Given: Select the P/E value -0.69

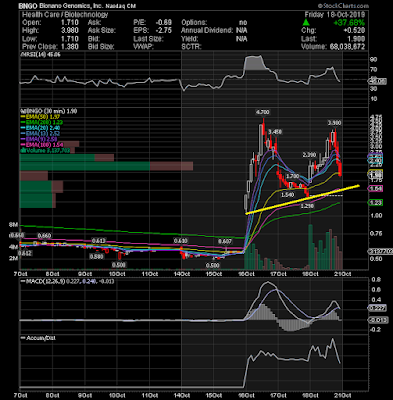Looking at the screenshot, I should point(164,23).
